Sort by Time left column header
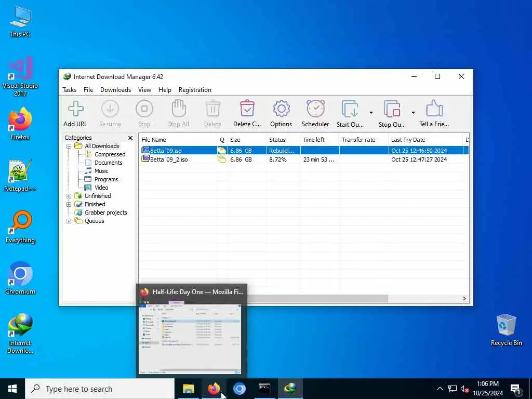This screenshot has height=399, width=532. click(320, 140)
